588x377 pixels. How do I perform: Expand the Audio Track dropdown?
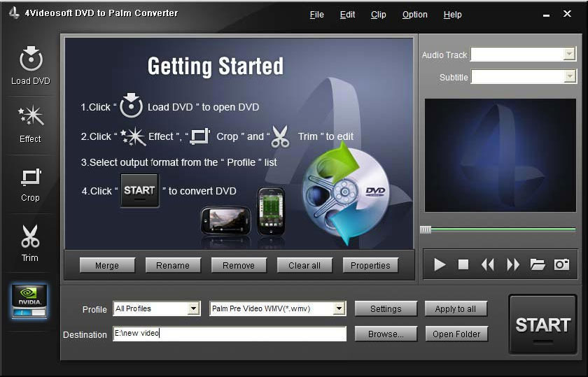[569, 54]
